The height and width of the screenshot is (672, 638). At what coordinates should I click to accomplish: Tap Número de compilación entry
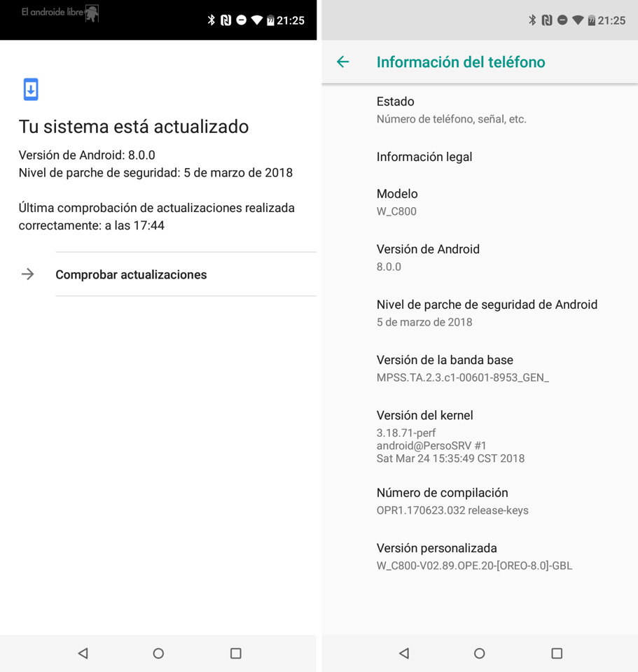point(480,501)
